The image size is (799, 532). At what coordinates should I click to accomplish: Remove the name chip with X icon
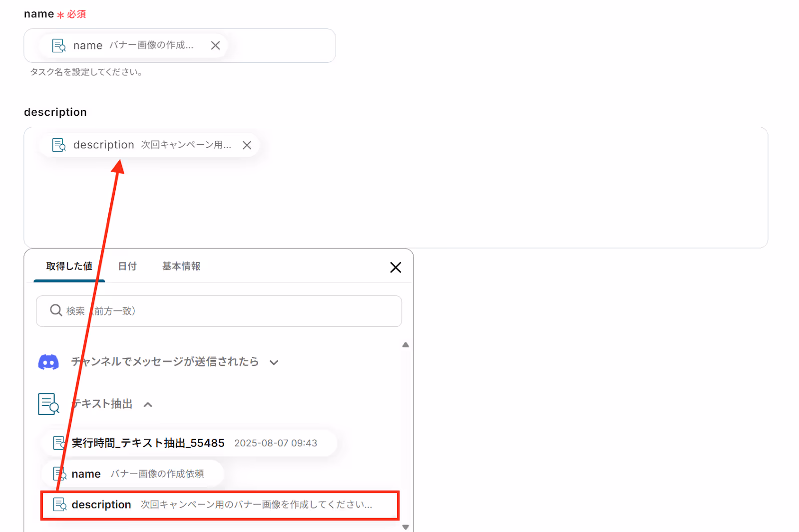tap(215, 45)
